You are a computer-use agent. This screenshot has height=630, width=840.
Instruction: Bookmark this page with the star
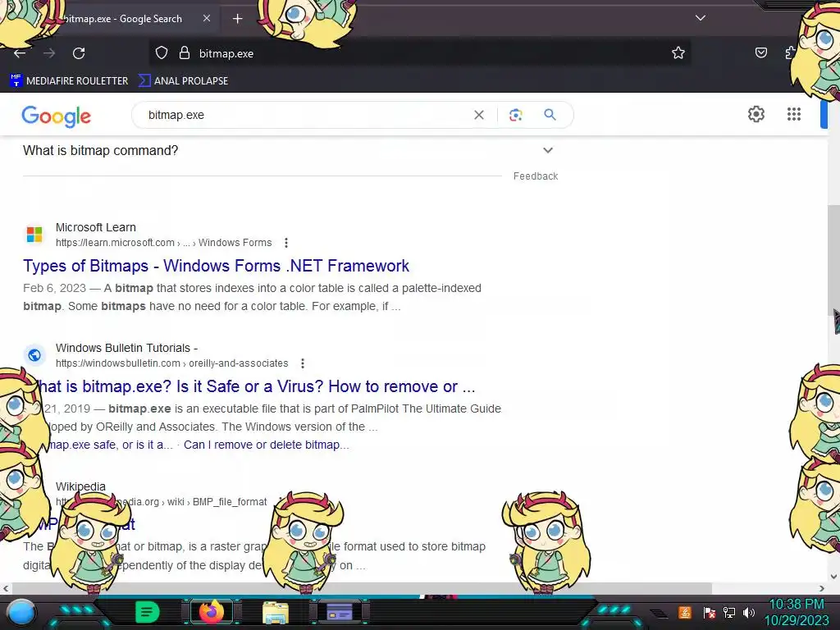(x=678, y=52)
